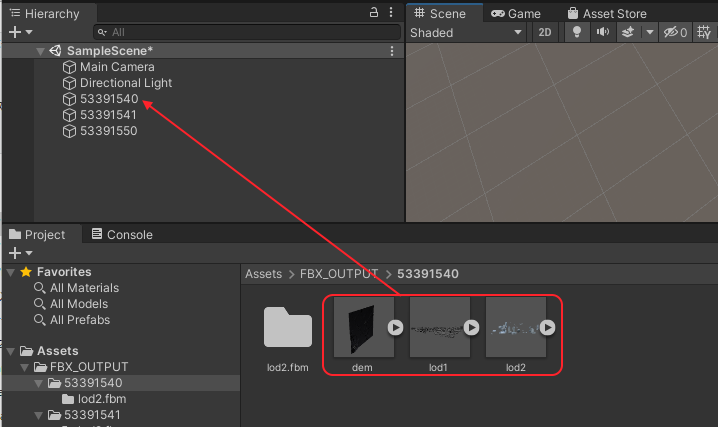Select the 53391550 object in Hierarchy
The width and height of the screenshot is (720, 430).
click(x=108, y=131)
